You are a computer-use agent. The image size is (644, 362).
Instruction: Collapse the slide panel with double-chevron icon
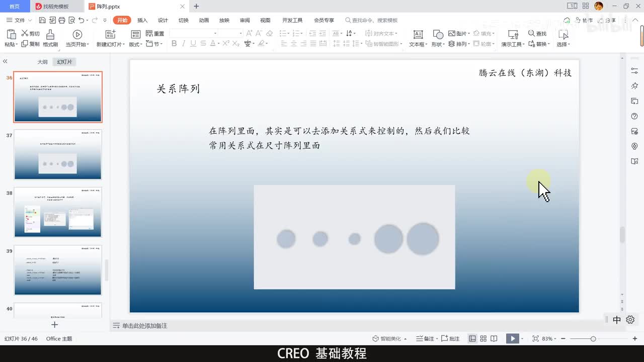tap(5, 61)
